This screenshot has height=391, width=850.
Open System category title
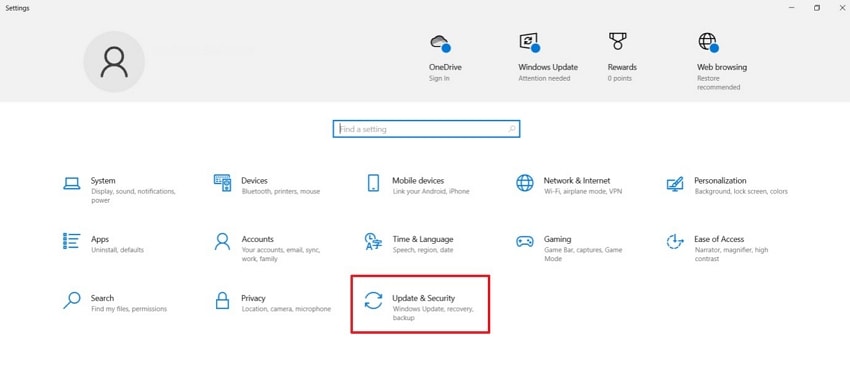(x=103, y=181)
